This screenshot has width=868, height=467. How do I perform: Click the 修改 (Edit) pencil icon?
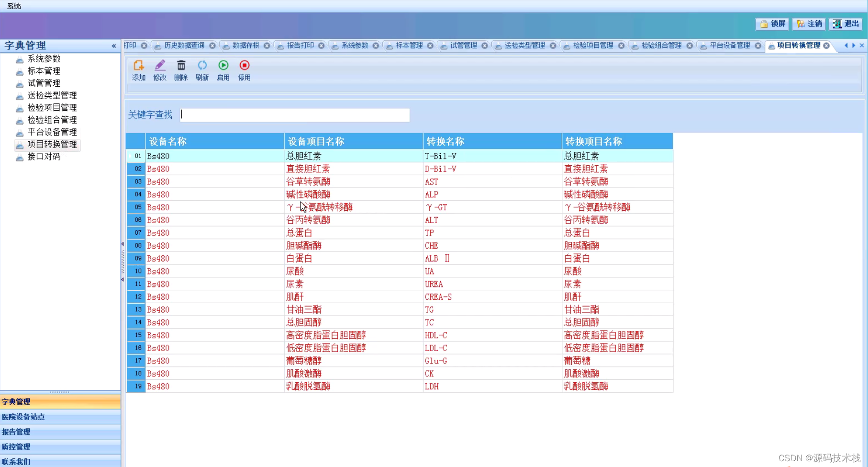click(160, 70)
